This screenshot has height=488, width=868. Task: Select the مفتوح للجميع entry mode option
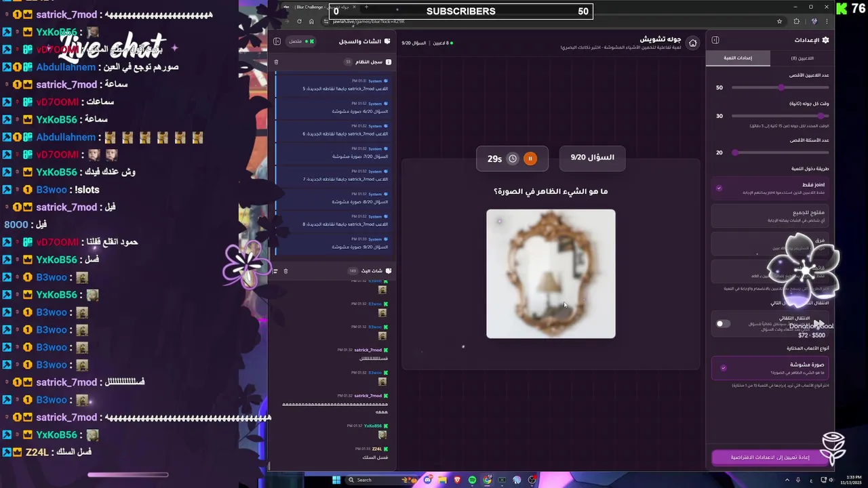point(771,216)
